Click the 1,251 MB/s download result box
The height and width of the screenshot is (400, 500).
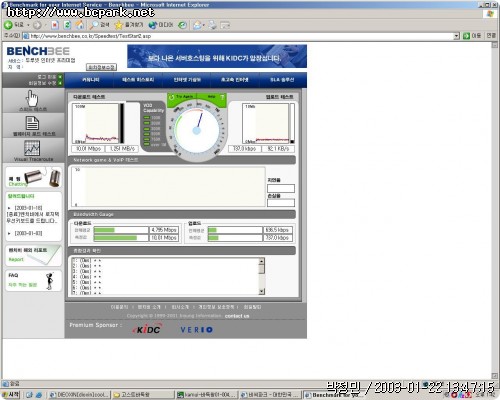click(x=122, y=149)
